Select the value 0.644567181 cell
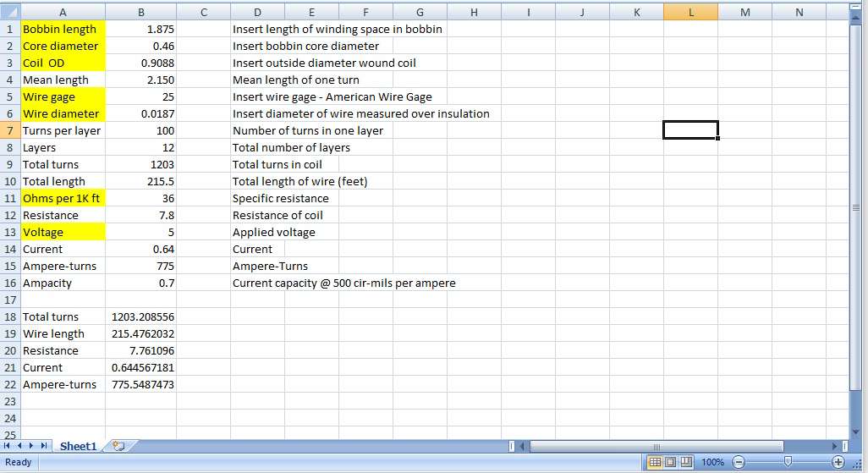This screenshot has height=473, width=868. point(141,367)
